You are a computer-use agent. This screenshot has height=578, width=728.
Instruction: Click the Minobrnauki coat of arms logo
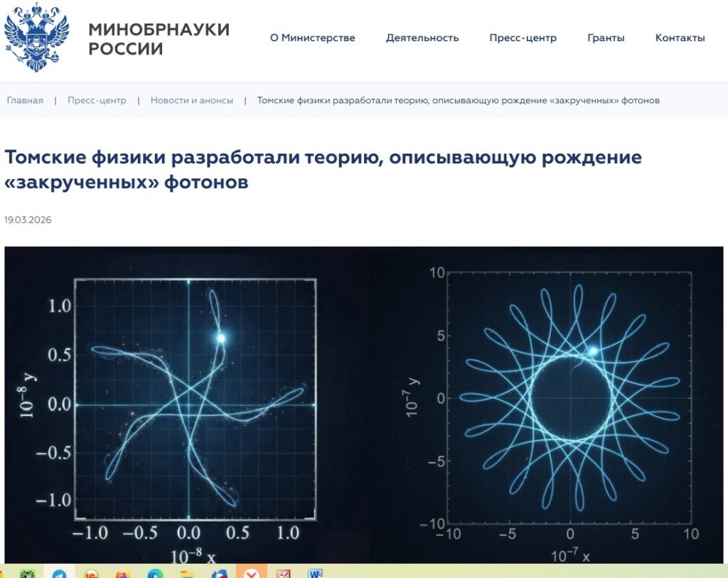click(x=37, y=37)
